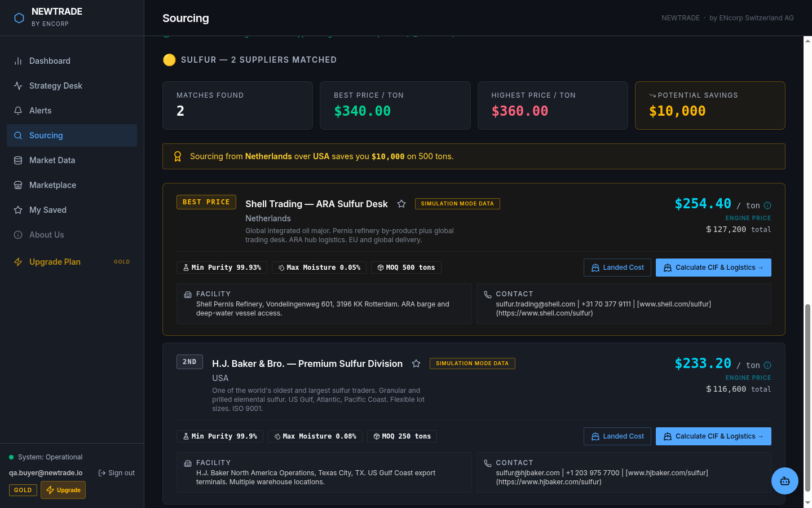
Task: Click the MOQ 500 tons tag
Action: point(406,268)
